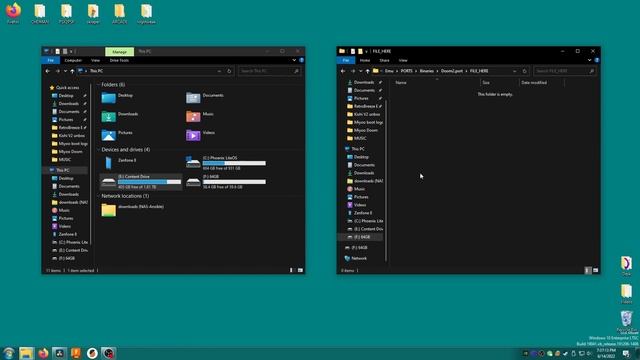Open recent locations dropdown in This PC window
This screenshot has height=360, width=640.
point(65,71)
